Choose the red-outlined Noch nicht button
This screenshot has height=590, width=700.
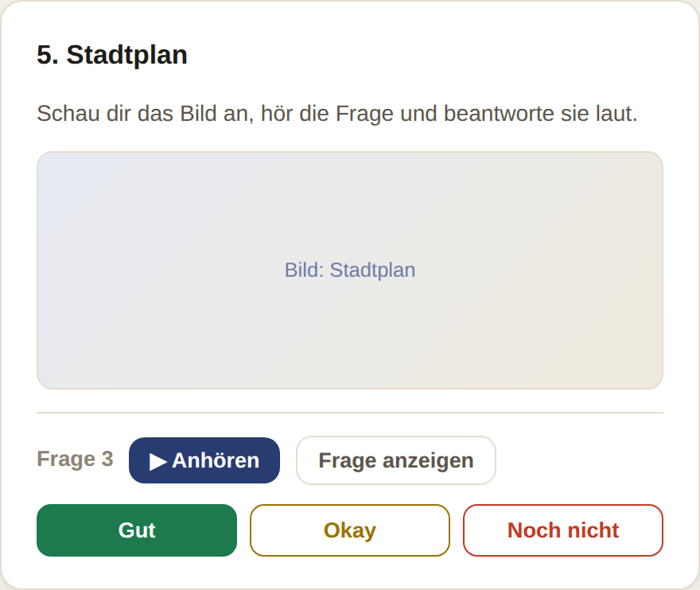pyautogui.click(x=563, y=530)
